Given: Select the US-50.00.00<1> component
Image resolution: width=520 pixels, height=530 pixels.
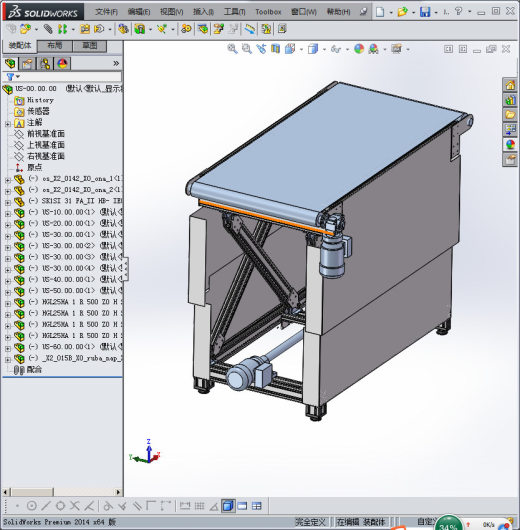Looking at the screenshot, I should (69, 290).
